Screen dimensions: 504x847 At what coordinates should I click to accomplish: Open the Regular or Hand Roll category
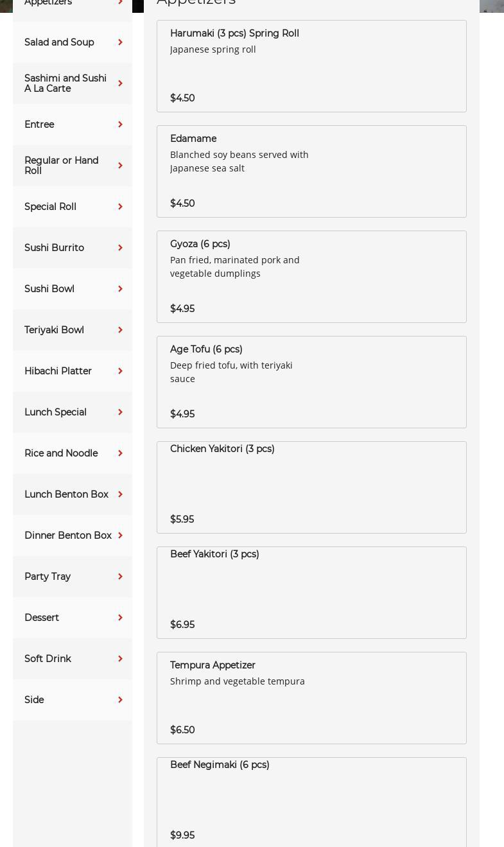click(x=62, y=166)
